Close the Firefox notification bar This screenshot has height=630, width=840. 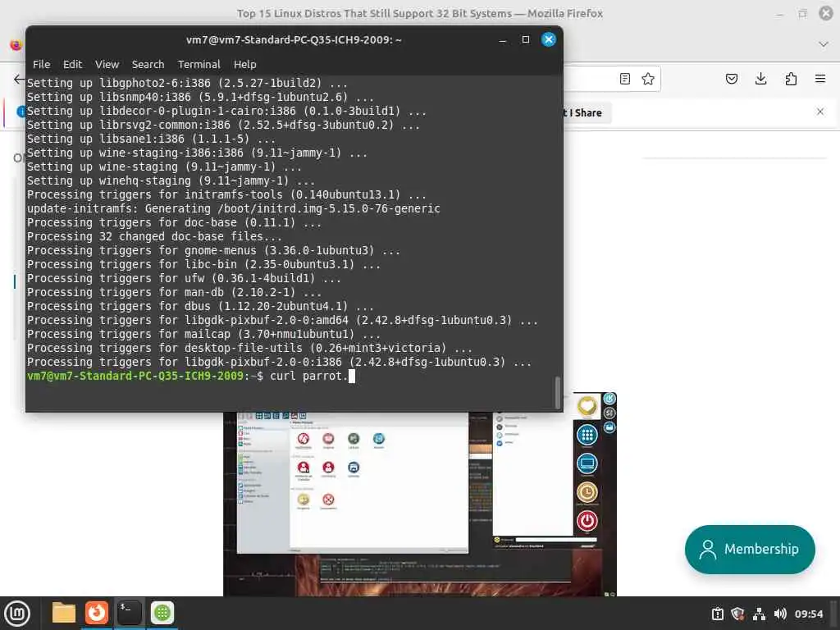[x=820, y=112]
